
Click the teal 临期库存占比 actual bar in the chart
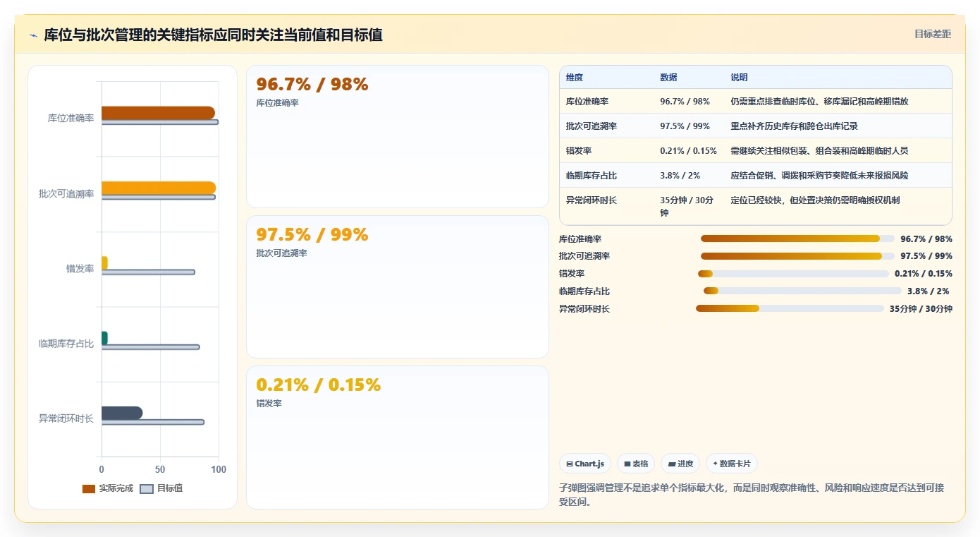point(104,338)
